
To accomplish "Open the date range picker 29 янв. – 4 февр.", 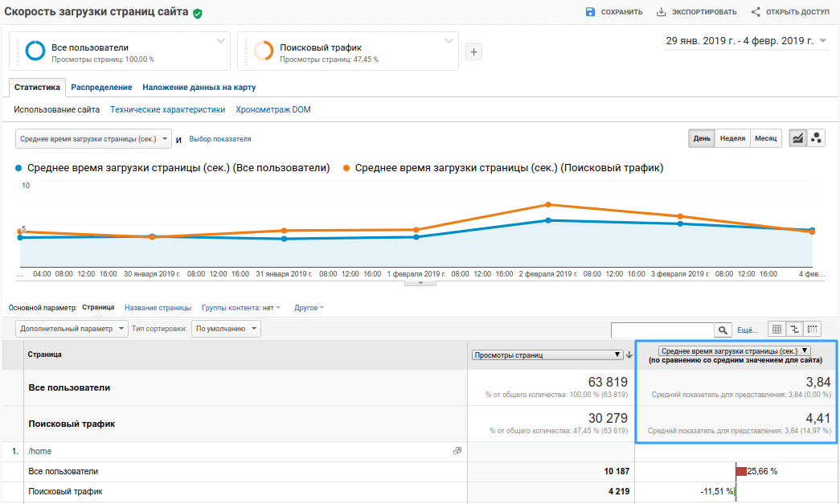I will pos(746,41).
